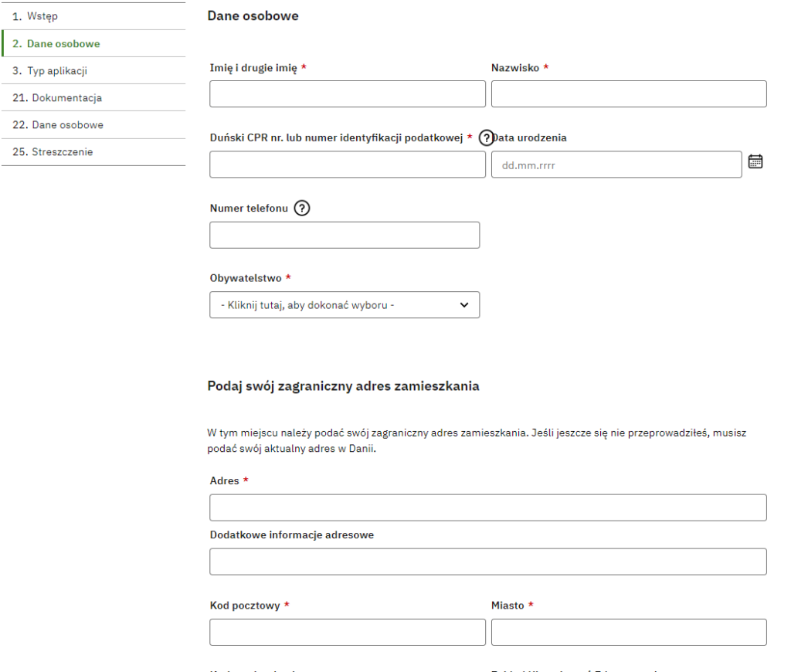Click the Data urodzenia label
791x672 pixels.
pyautogui.click(x=529, y=137)
